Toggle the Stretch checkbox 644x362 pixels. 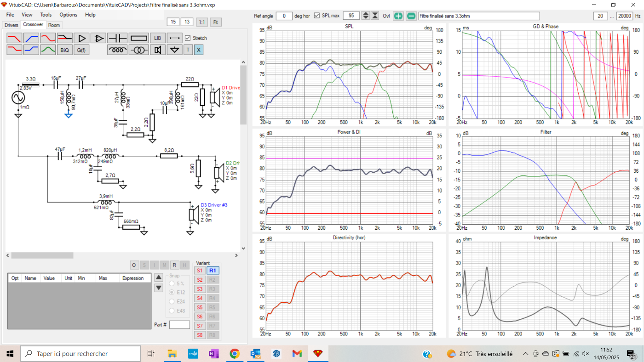coord(188,38)
